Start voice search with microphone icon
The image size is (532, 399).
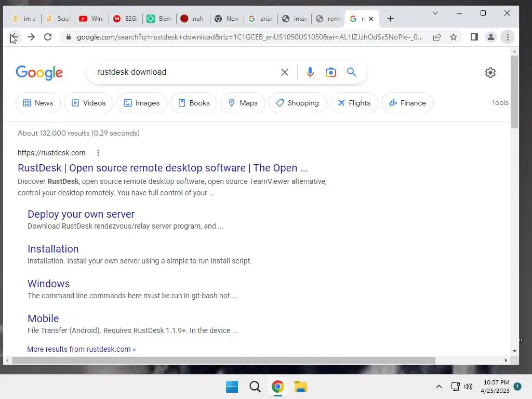[x=310, y=72]
